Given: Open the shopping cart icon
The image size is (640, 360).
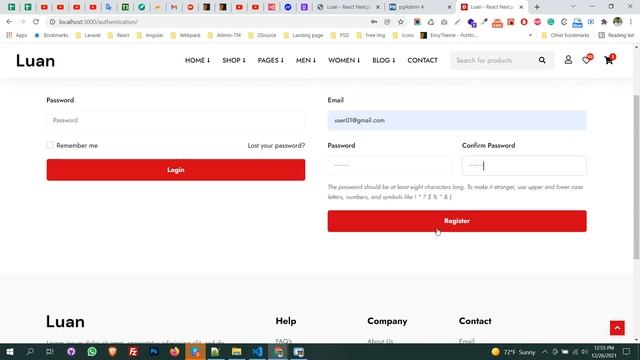Looking at the screenshot, I should (609, 60).
